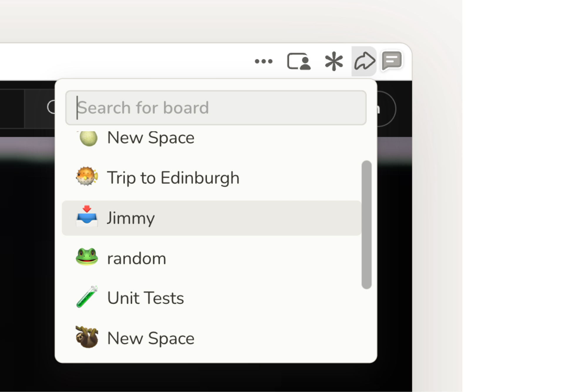The height and width of the screenshot is (392, 588).
Task: Click the frog emoji beside random
Action: click(x=87, y=257)
